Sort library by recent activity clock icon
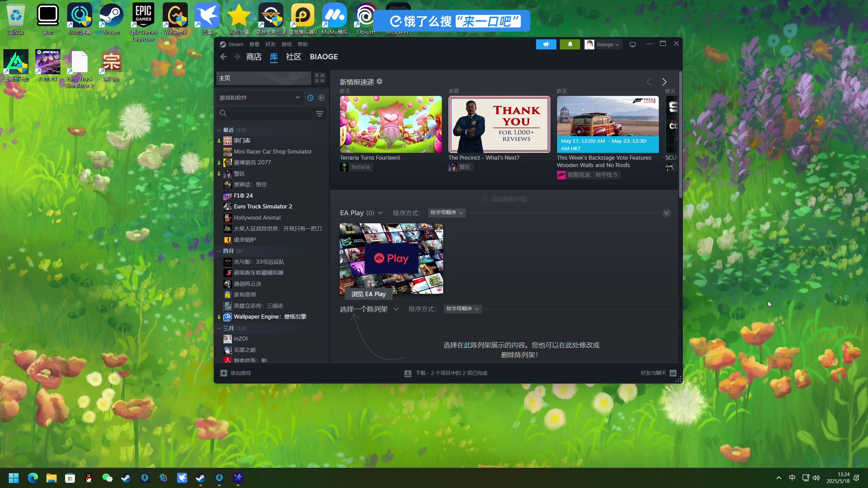 point(310,98)
